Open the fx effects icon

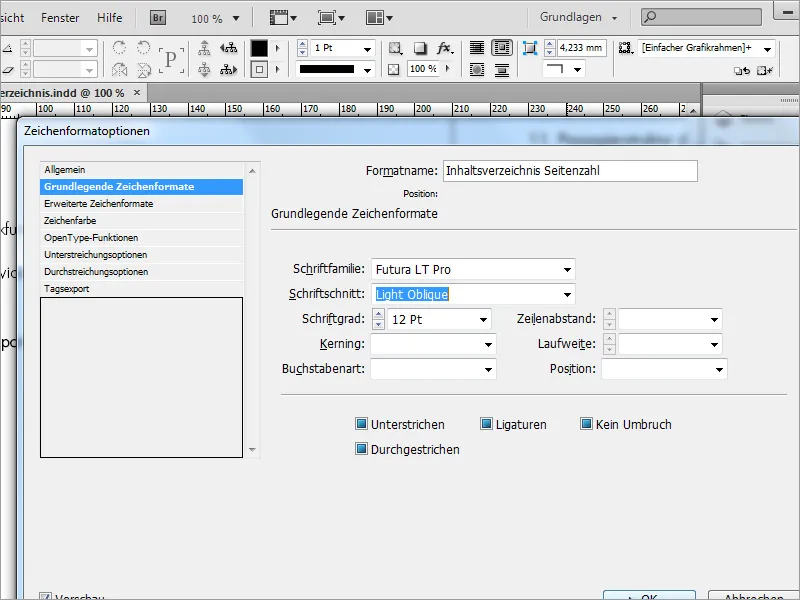pyautogui.click(x=444, y=48)
